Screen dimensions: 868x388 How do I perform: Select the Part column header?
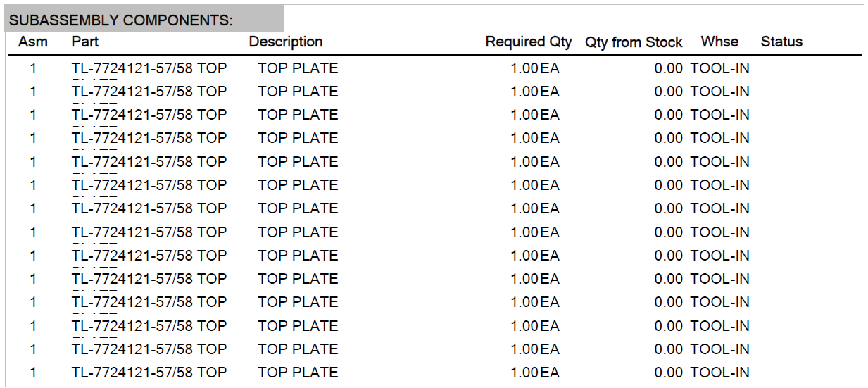pyautogui.click(x=85, y=42)
